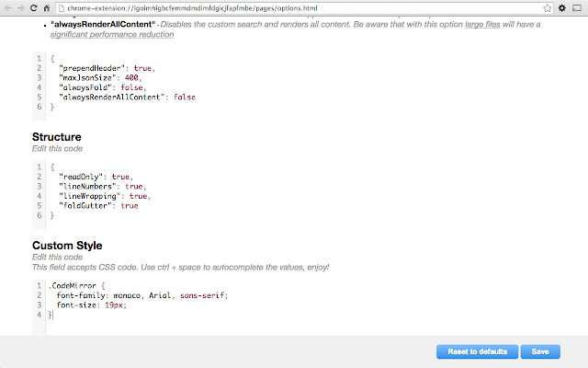Click the font-family: monaco CSS line
This screenshot has width=588, height=368.
tap(142, 295)
